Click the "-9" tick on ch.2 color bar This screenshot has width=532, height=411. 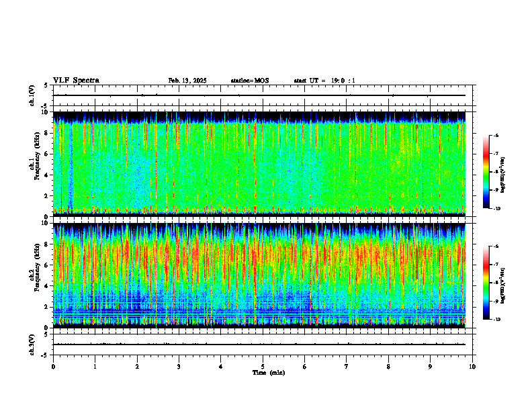tap(496, 301)
